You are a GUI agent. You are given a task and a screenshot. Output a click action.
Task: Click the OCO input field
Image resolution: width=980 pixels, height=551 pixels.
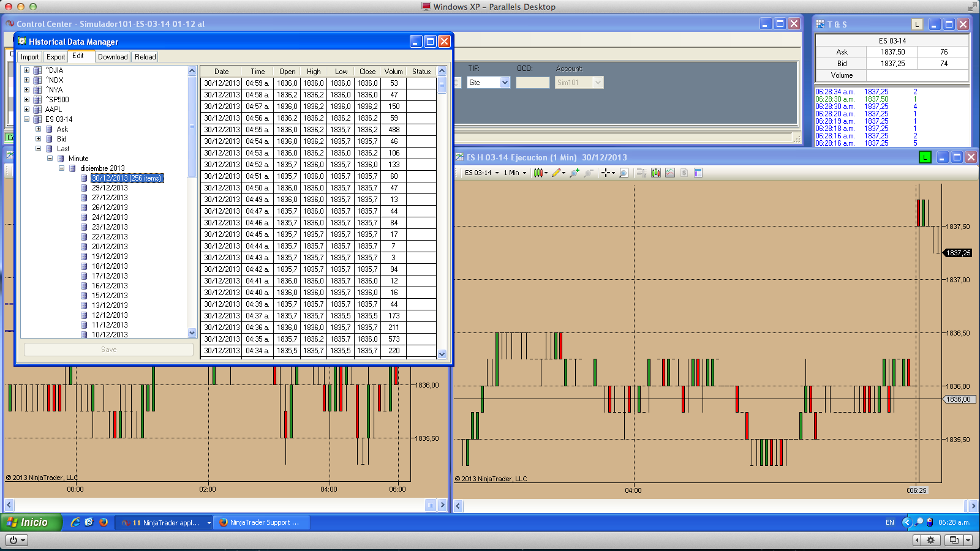(x=533, y=83)
